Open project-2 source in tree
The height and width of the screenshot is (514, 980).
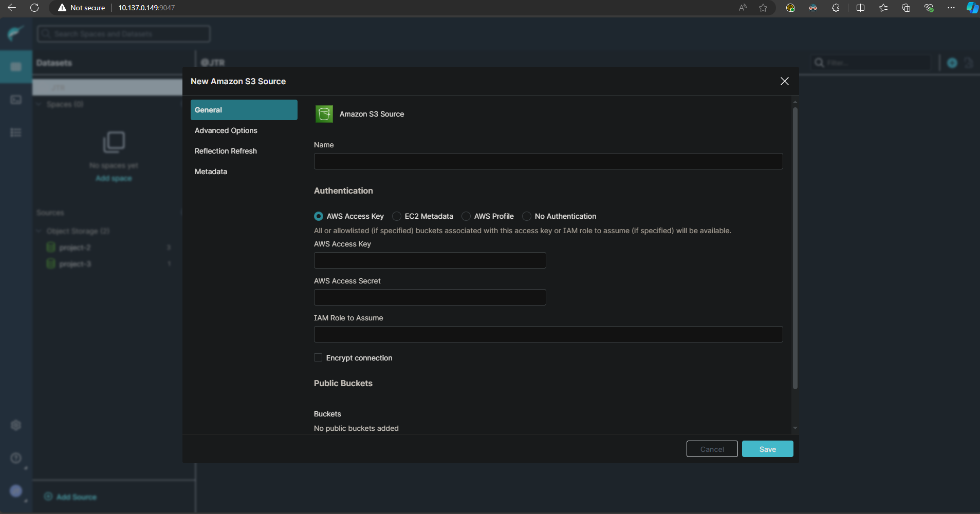(x=75, y=248)
